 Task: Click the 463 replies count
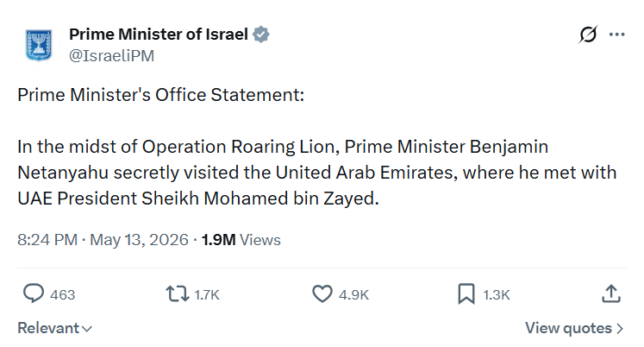coord(62,295)
